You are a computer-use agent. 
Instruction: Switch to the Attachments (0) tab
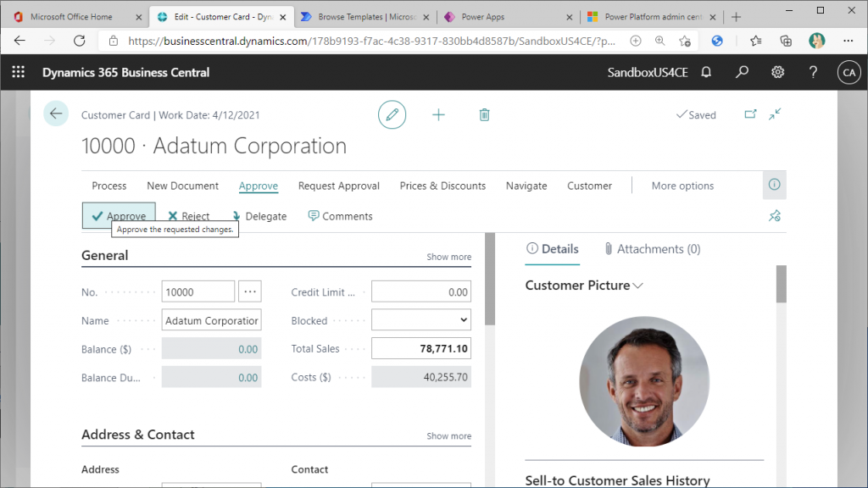[x=653, y=249]
